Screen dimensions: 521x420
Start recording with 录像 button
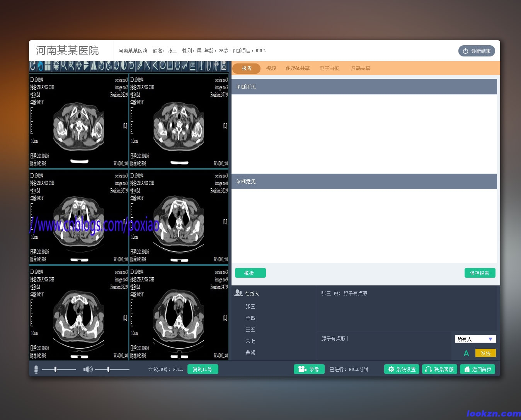coord(309,369)
